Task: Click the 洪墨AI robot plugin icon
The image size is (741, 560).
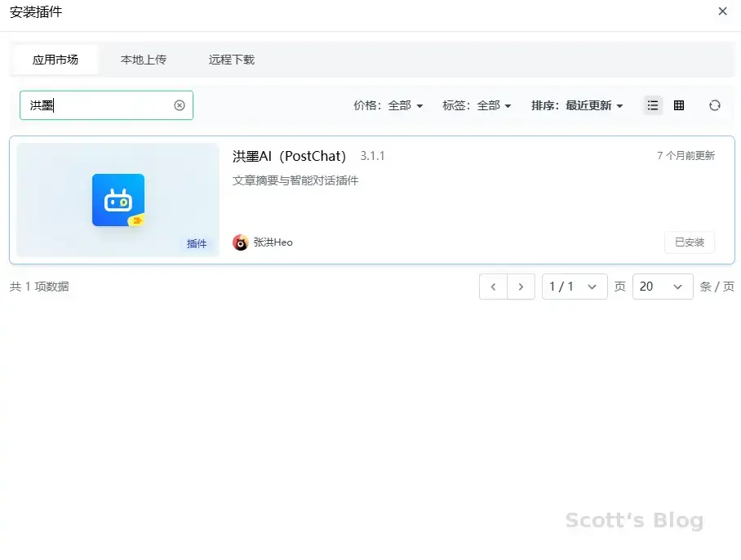Action: click(x=118, y=200)
